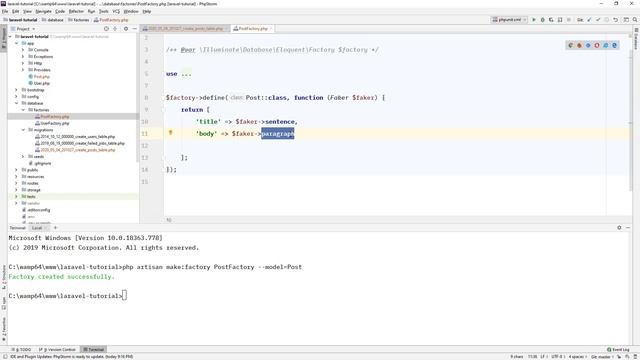Screen dimensions: 640x360
Task: Switch to the Local terminal tab
Action: [x=37, y=228]
